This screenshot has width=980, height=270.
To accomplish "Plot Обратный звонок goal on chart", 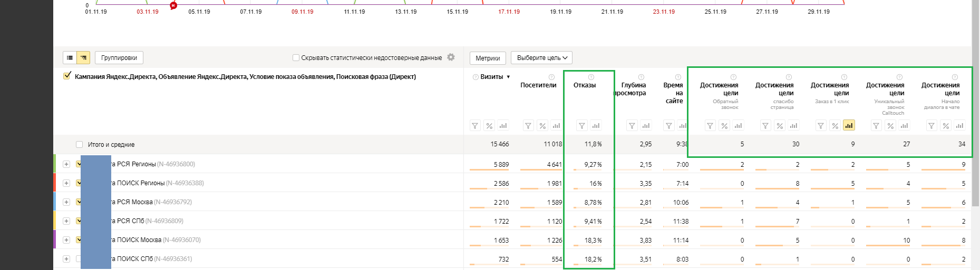I will coord(739,125).
